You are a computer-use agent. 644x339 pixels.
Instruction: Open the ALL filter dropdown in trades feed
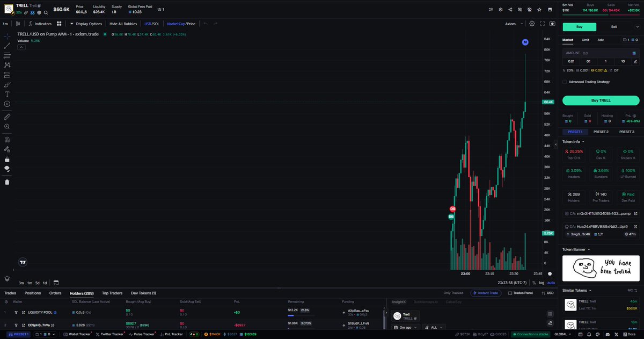434,327
